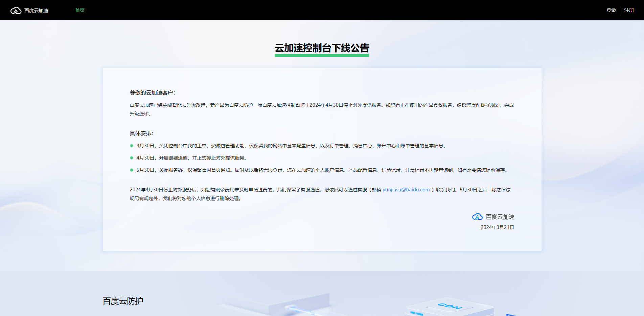The width and height of the screenshot is (644, 316).
Task: Click the 云加速控制台下线公告 heading
Action: coord(322,48)
